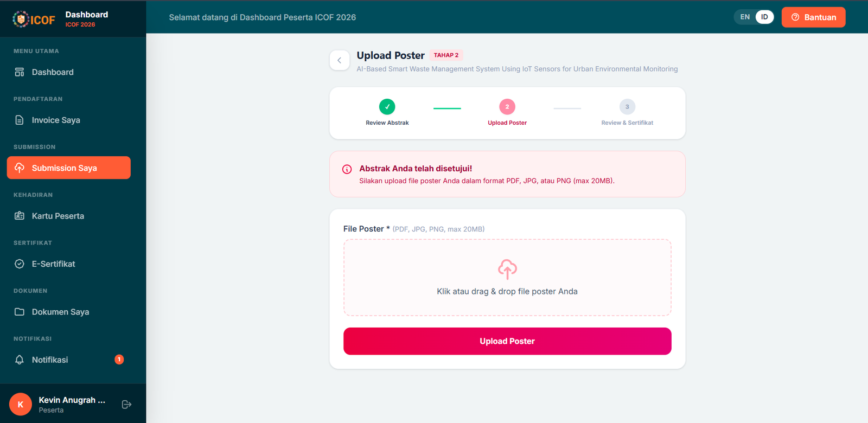Viewport: 868px width, 423px height.
Task: Click the step 3 Review & Sertifikat circle
Action: click(627, 107)
